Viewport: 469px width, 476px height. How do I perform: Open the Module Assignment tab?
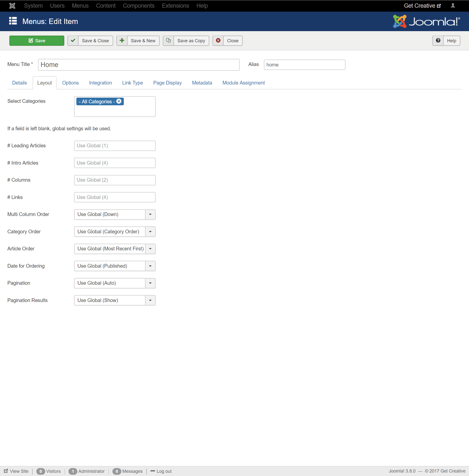[244, 83]
